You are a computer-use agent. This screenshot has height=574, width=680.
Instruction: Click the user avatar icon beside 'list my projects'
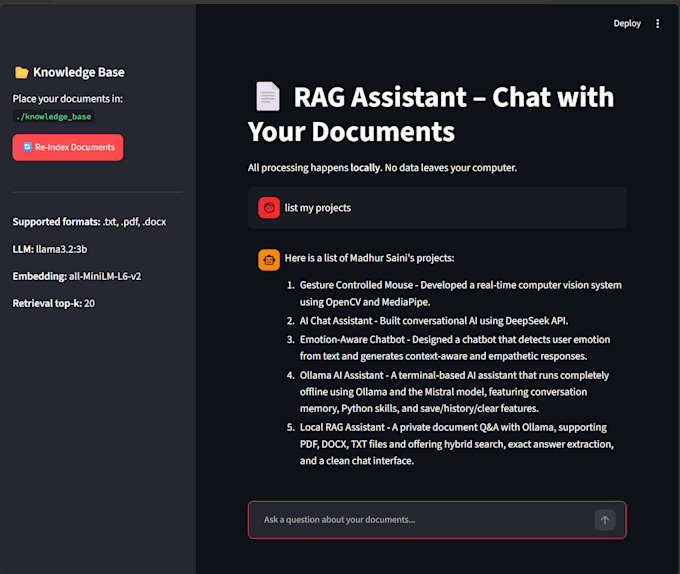269,208
